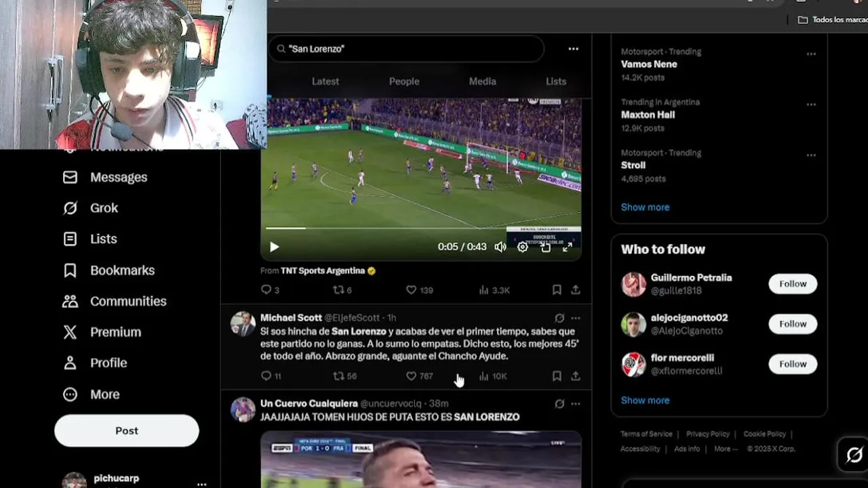
Task: Share the TNT Sports video post
Action: coord(575,290)
